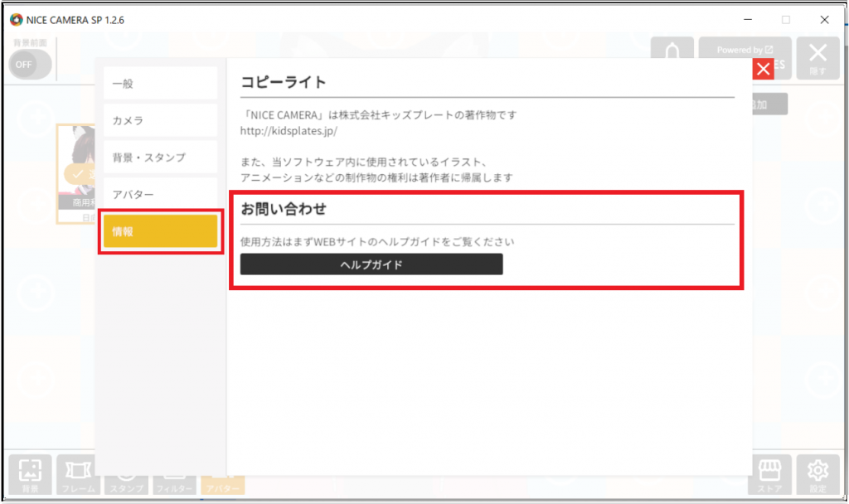Click the ヘルプガイド button

[371, 264]
